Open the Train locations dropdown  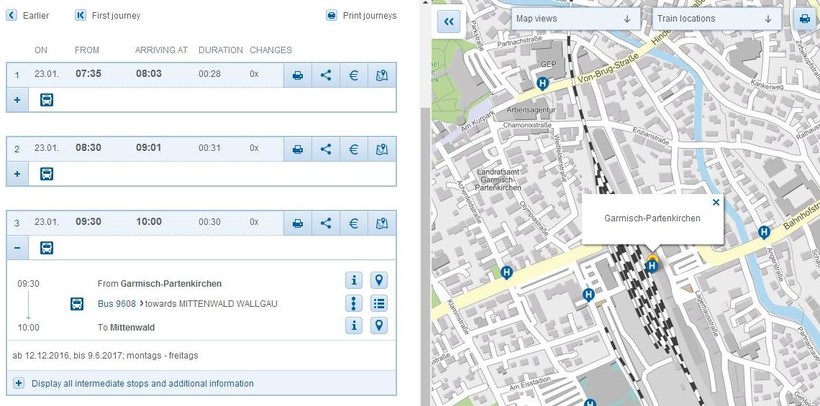click(714, 19)
